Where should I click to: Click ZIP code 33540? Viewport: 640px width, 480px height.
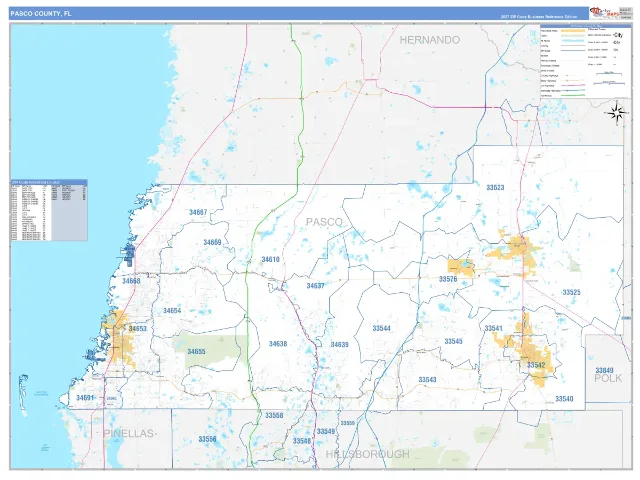(x=564, y=399)
